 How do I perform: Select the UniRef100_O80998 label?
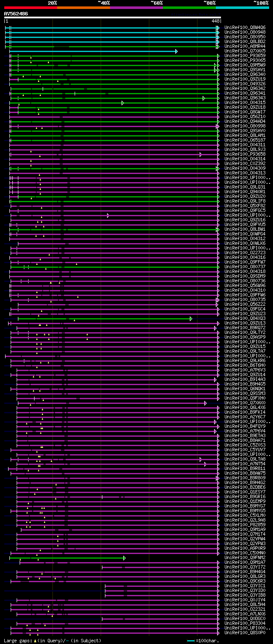245,126
